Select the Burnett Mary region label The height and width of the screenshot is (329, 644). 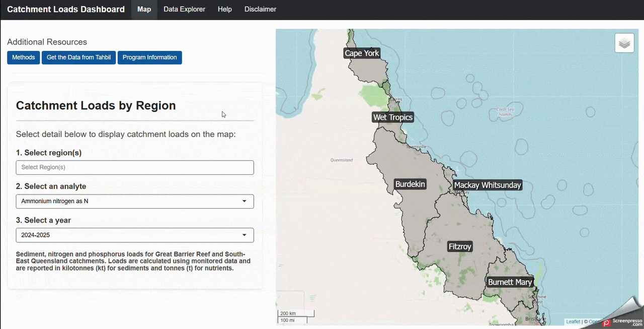tap(510, 282)
